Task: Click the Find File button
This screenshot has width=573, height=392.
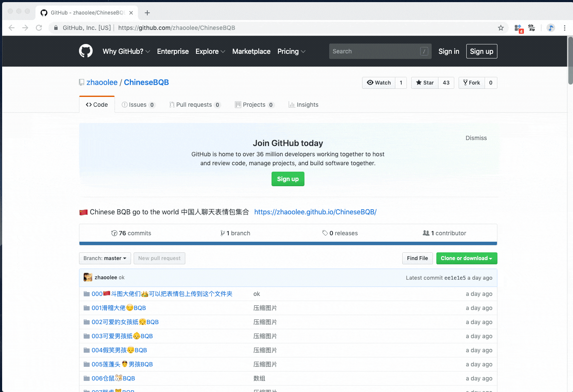Action: click(x=417, y=258)
